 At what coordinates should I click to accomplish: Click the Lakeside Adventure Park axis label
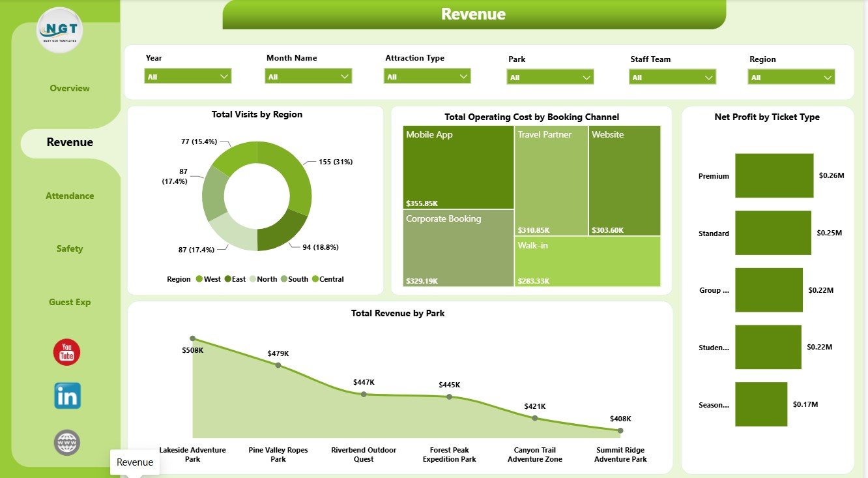[x=192, y=455]
